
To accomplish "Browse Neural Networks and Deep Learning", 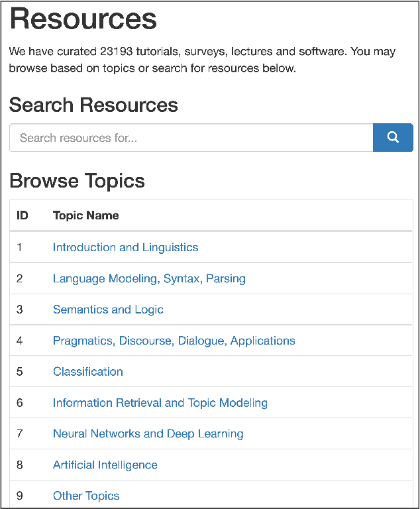I will click(x=148, y=434).
